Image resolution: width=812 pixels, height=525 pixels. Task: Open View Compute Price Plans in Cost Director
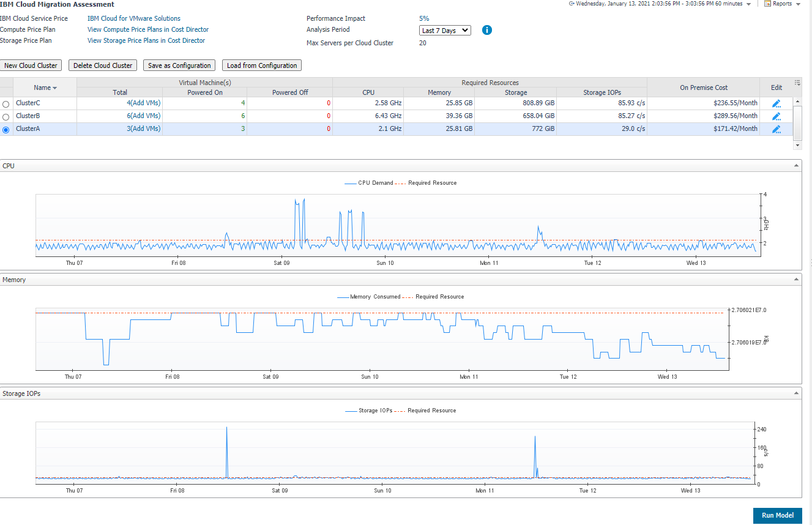[148, 29]
